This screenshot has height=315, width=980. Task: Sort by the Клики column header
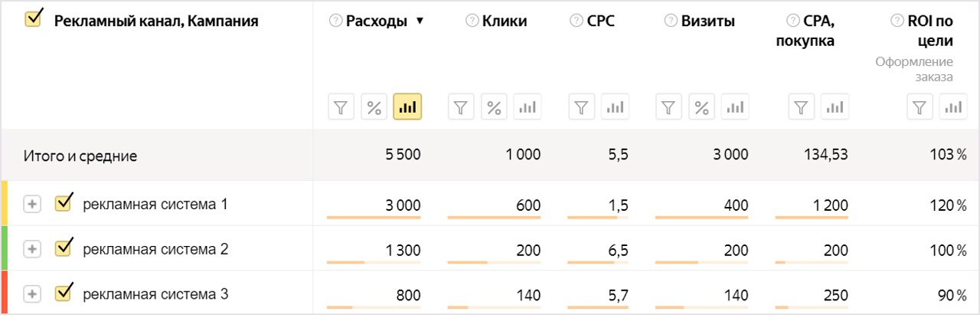[505, 21]
